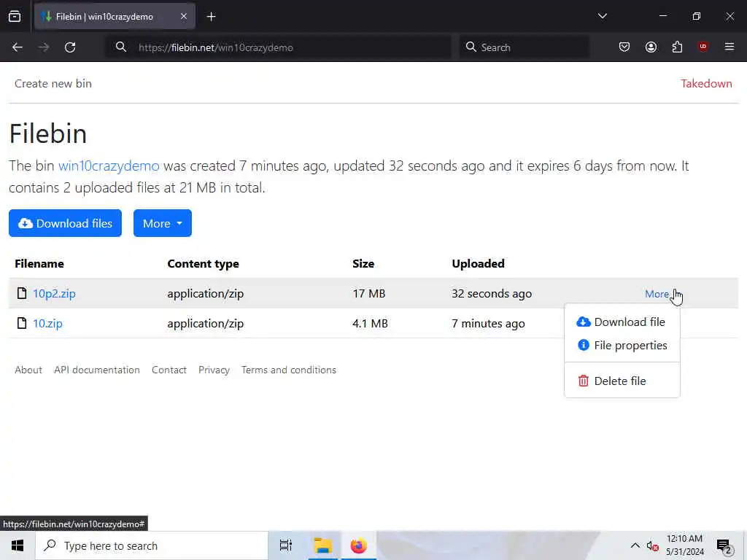
Task: Open the Extensions puzzle icon
Action: 677,47
